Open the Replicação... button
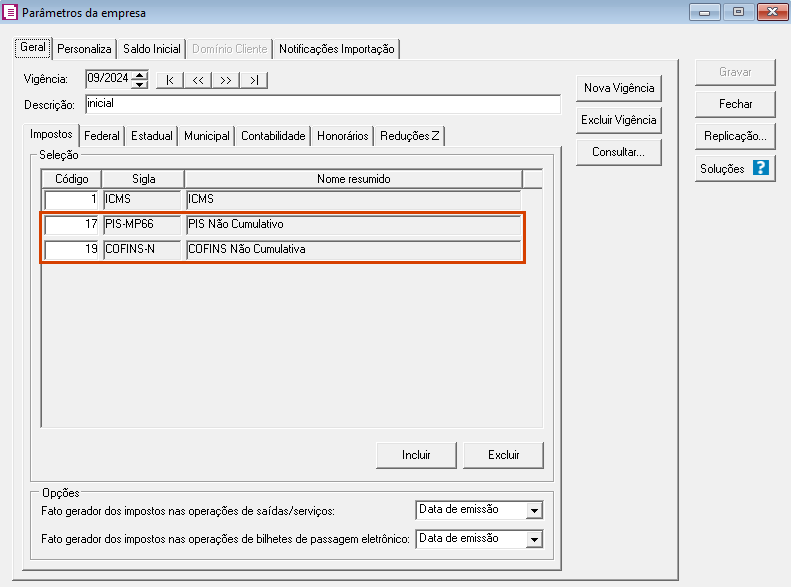 click(x=736, y=136)
